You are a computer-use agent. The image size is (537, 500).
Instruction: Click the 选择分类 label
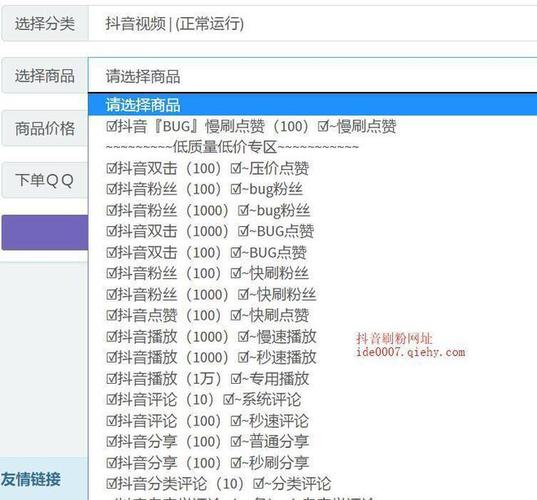click(x=45, y=24)
